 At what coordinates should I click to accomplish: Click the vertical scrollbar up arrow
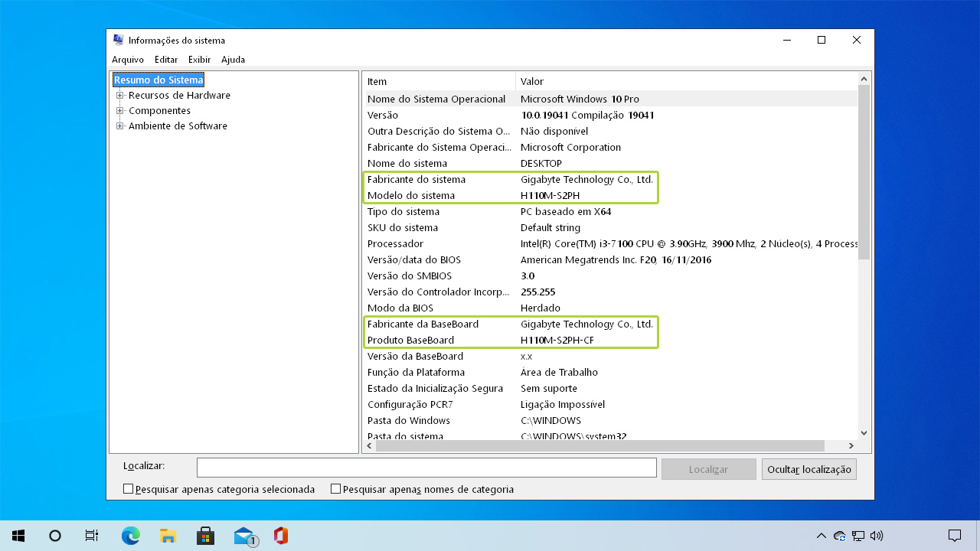tap(864, 79)
